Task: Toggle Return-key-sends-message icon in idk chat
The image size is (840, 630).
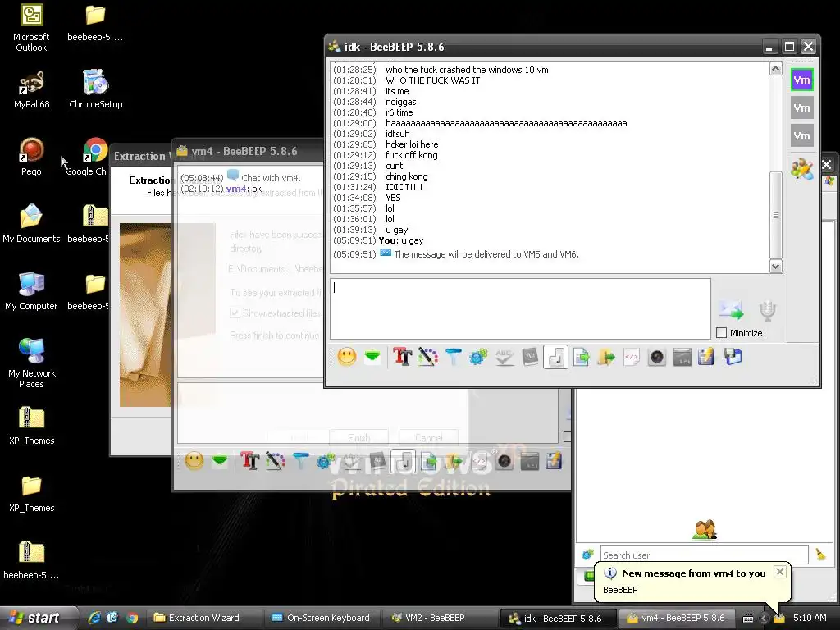Action: 555,357
